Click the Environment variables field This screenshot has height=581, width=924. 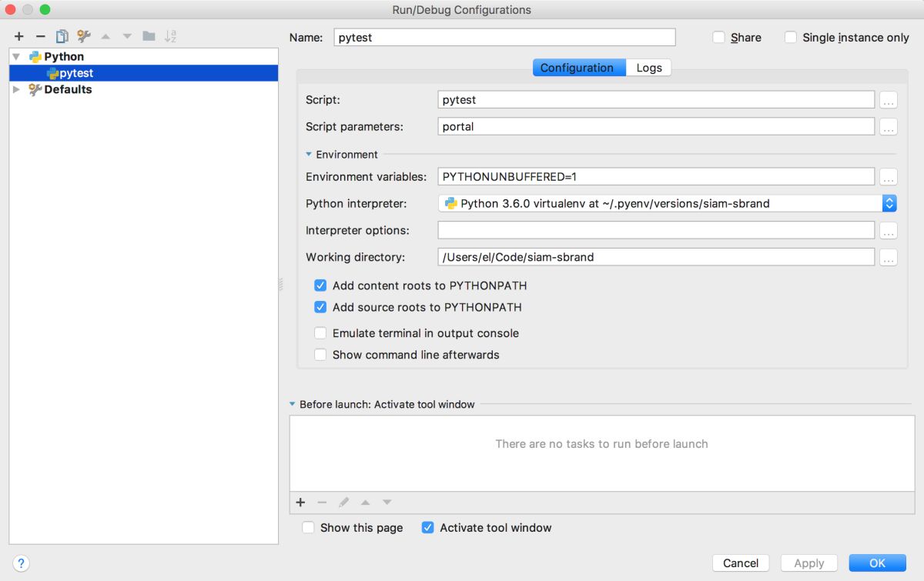[656, 177]
